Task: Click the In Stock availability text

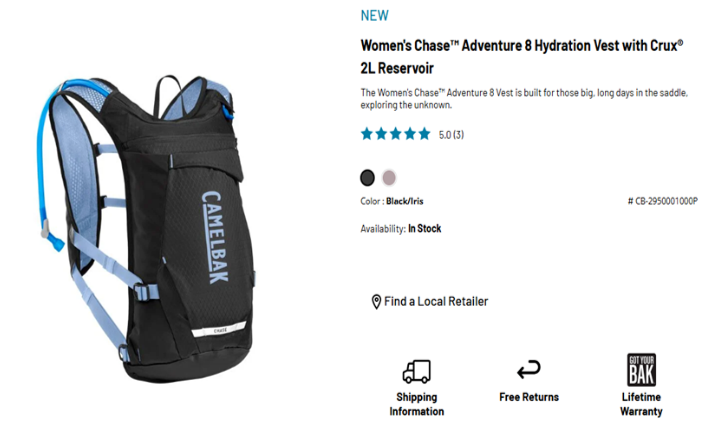Action: (x=425, y=228)
